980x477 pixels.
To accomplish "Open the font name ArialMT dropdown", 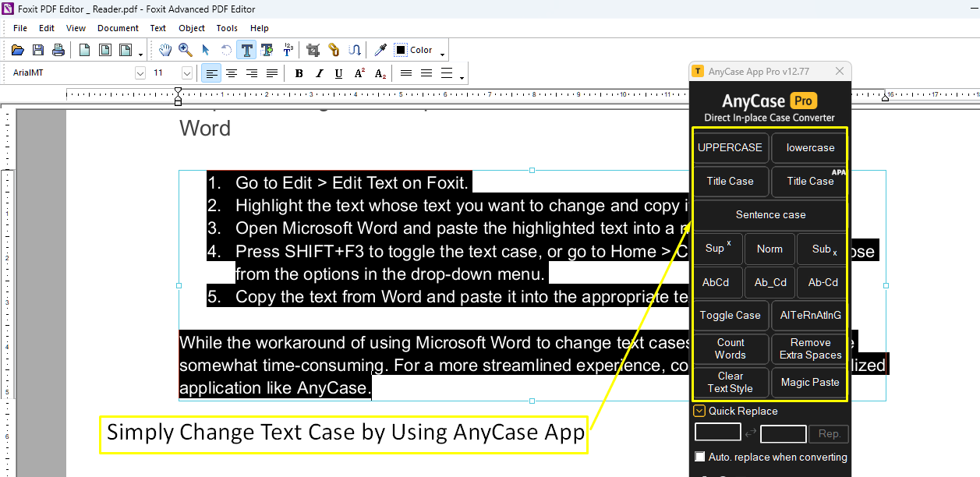I will (x=140, y=73).
